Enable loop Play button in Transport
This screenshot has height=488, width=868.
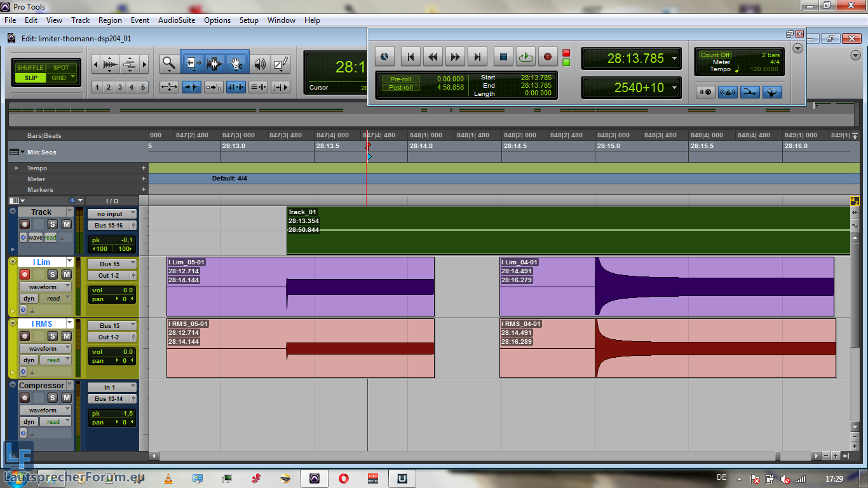[526, 57]
